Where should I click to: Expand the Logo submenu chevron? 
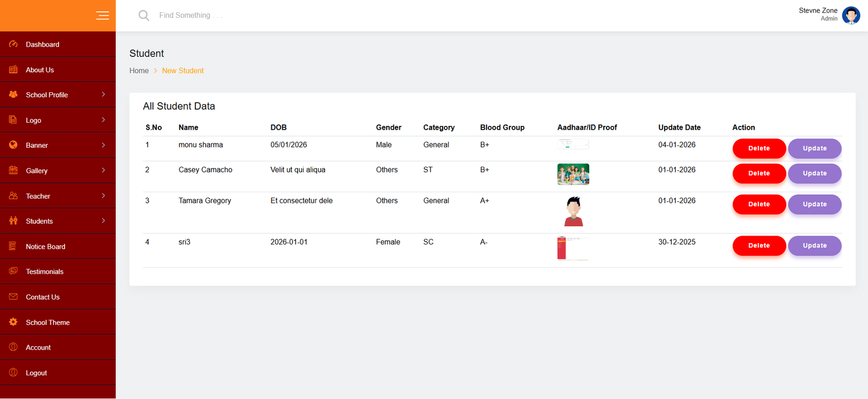(x=103, y=120)
